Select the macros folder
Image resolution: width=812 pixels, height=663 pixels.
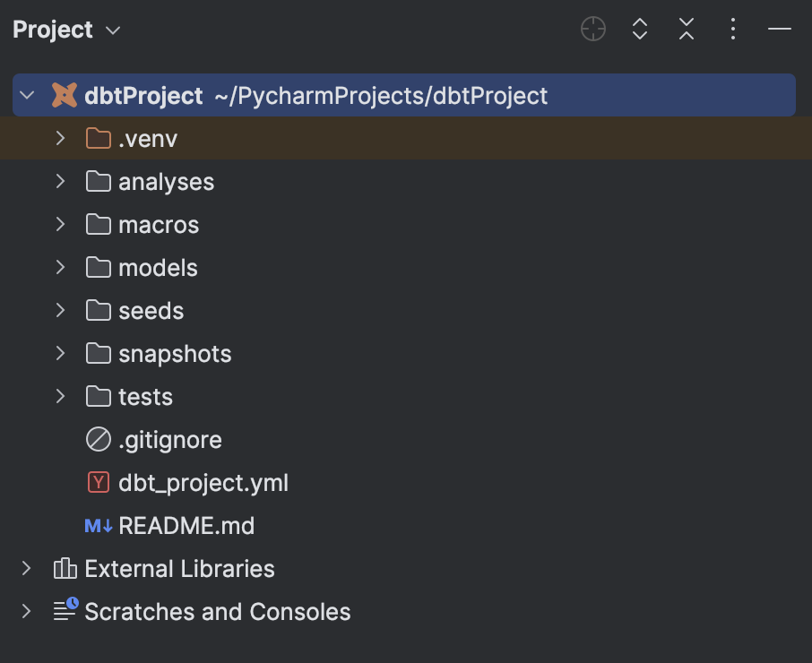[x=159, y=224]
